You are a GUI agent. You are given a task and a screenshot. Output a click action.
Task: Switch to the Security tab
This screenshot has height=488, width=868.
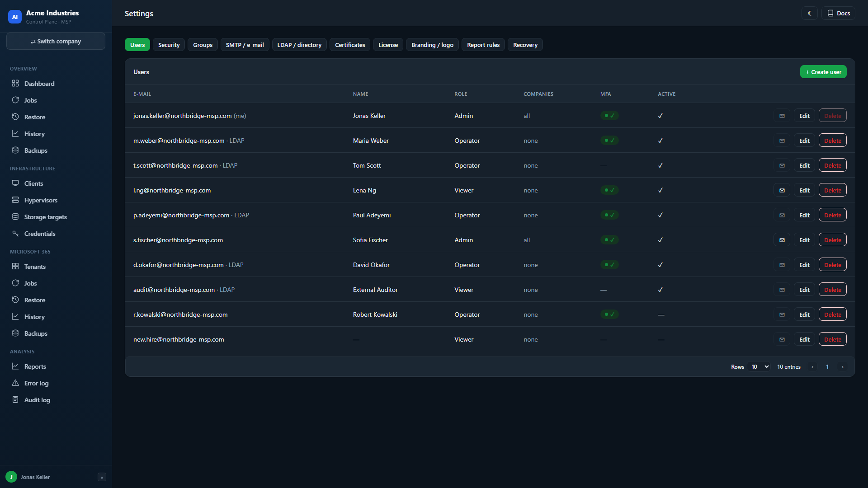[x=169, y=45]
